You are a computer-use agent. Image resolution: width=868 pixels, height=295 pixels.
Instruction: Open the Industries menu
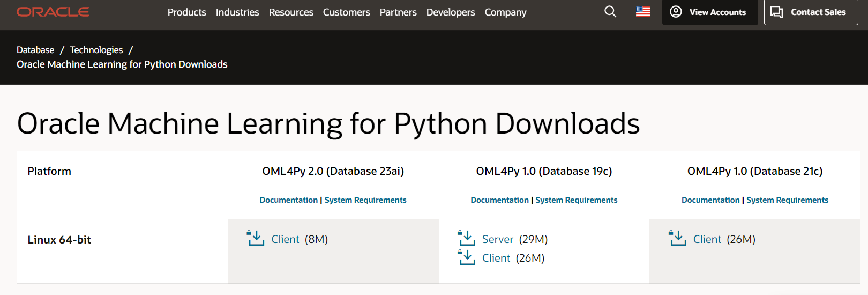237,12
